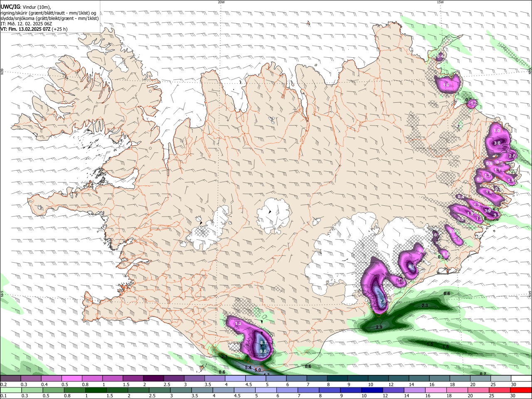Click the valid time 'VT: Fim. 13.02.2025 07Z (+25 h)'
The height and width of the screenshot is (399, 532).
click(x=34, y=30)
